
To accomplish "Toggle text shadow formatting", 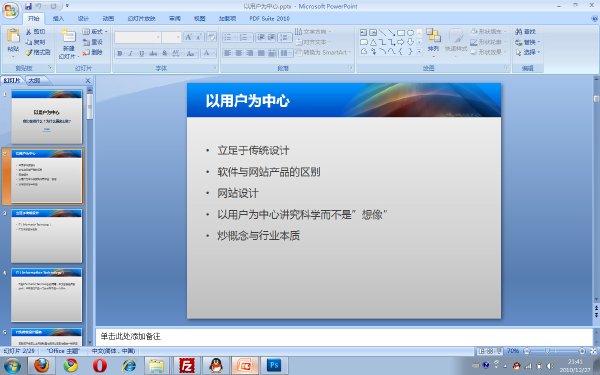I will pos(165,53).
